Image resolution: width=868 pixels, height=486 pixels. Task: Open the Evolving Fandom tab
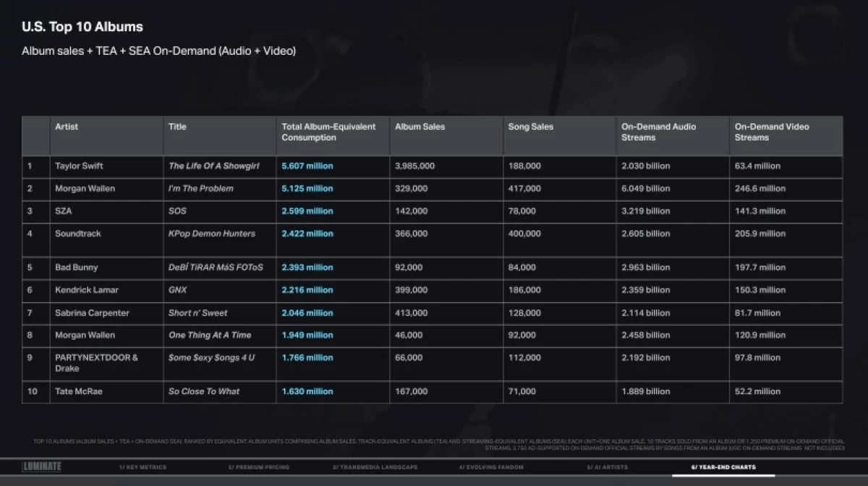click(x=491, y=467)
